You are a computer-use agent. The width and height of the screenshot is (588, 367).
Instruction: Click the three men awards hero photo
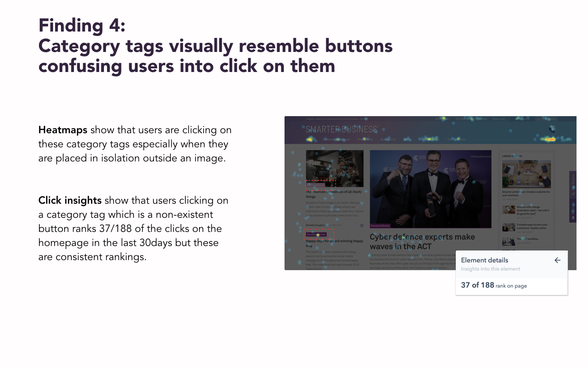(431, 189)
